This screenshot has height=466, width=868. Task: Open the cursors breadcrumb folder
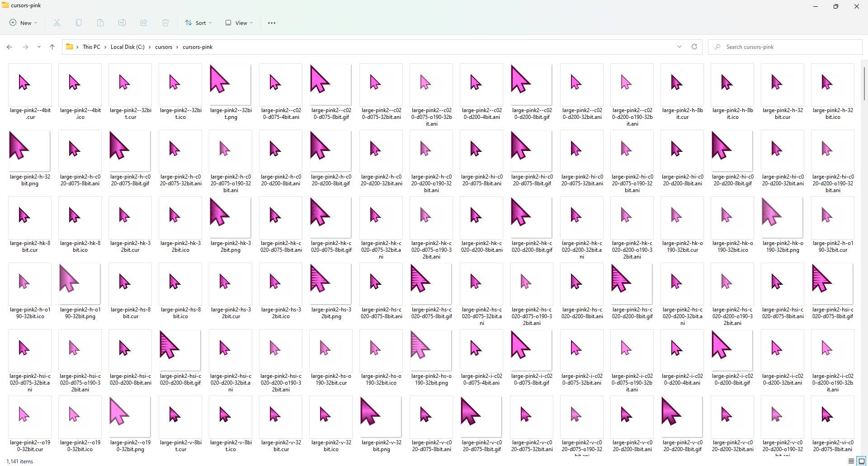[x=164, y=47]
